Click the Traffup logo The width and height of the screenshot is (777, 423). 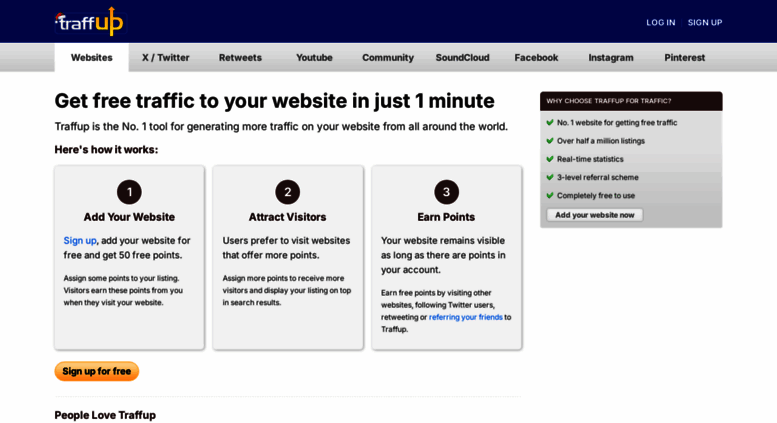[x=89, y=21]
